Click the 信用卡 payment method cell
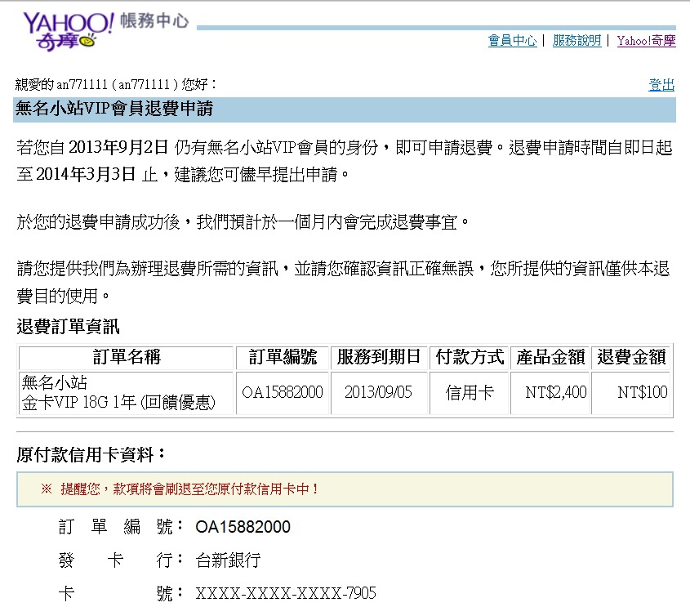Screen dimensions: 690x616 coord(469,393)
